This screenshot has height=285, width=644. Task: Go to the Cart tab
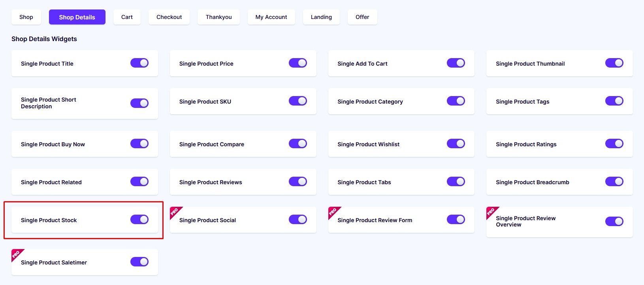click(x=127, y=17)
